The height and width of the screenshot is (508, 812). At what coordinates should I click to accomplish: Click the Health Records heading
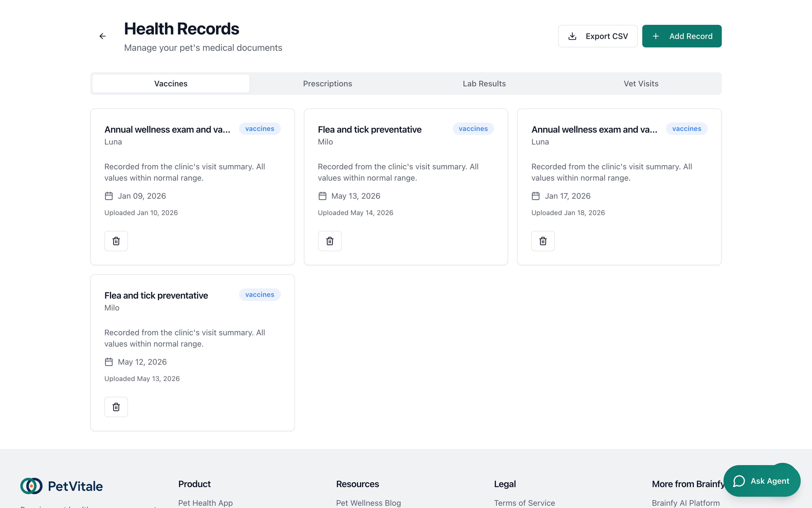pyautogui.click(x=182, y=29)
